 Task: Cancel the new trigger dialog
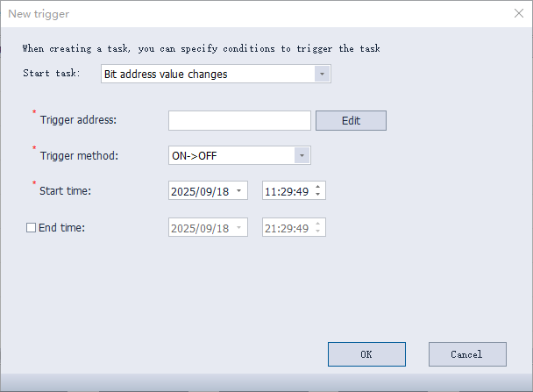tap(467, 354)
